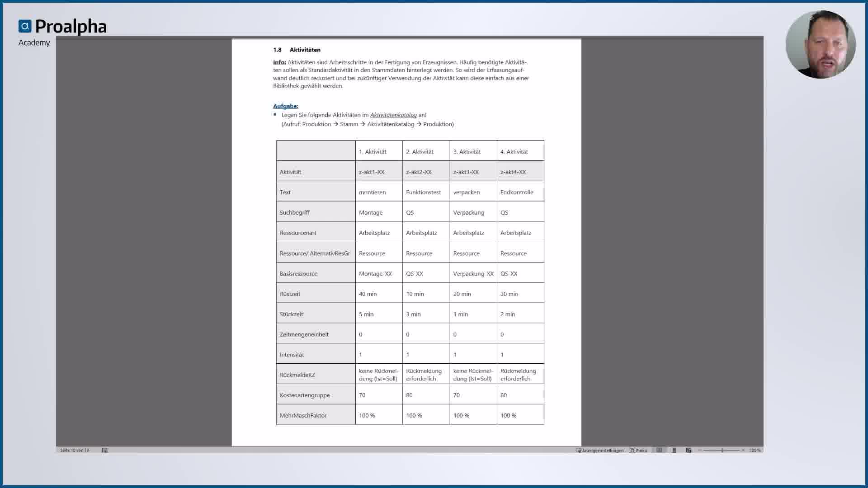This screenshot has height=488, width=868.
Task: Click the Proalpha Academy logo
Action: point(62,33)
